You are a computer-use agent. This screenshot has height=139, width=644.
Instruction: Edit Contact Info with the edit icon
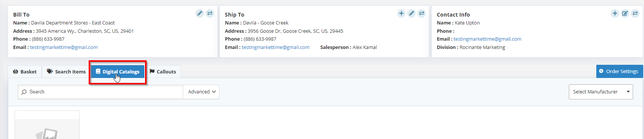click(x=625, y=14)
